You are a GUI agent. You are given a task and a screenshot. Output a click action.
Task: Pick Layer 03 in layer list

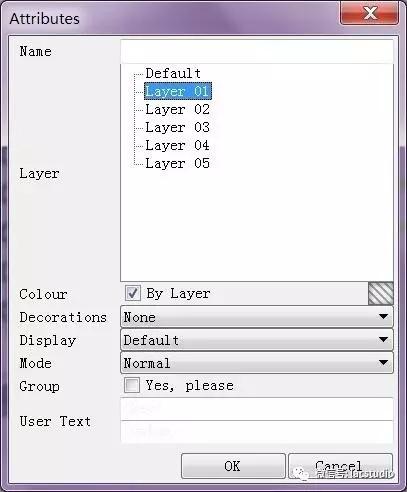(177, 127)
